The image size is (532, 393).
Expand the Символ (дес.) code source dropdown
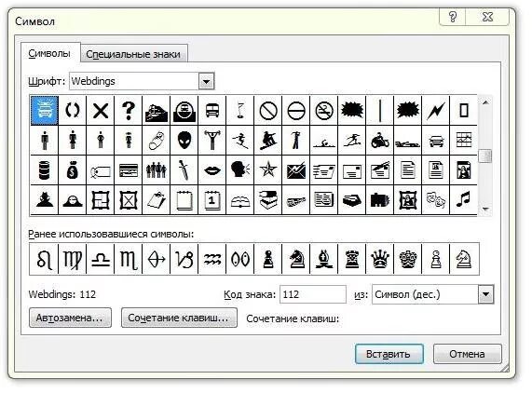click(x=485, y=294)
